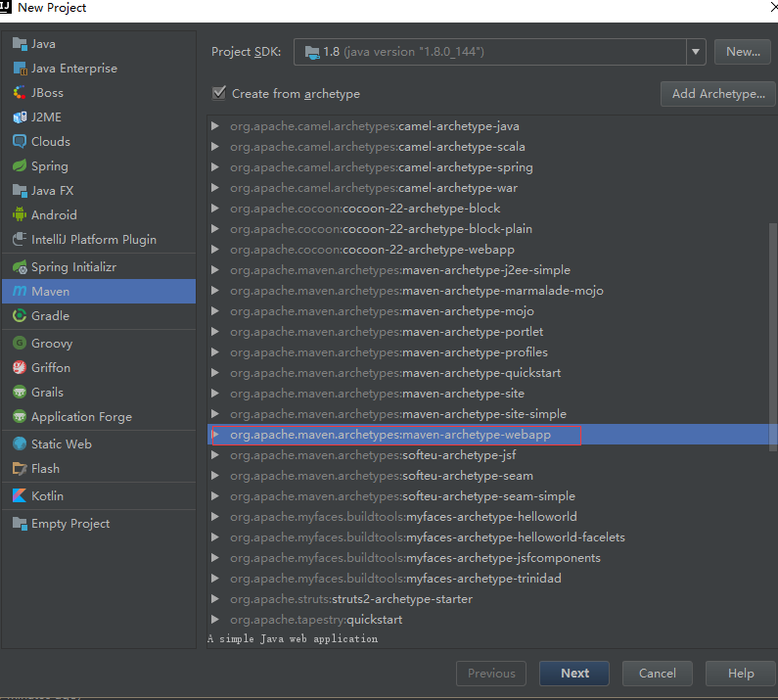The height and width of the screenshot is (700, 778).
Task: Click the Spring Initializr icon
Action: (20, 267)
